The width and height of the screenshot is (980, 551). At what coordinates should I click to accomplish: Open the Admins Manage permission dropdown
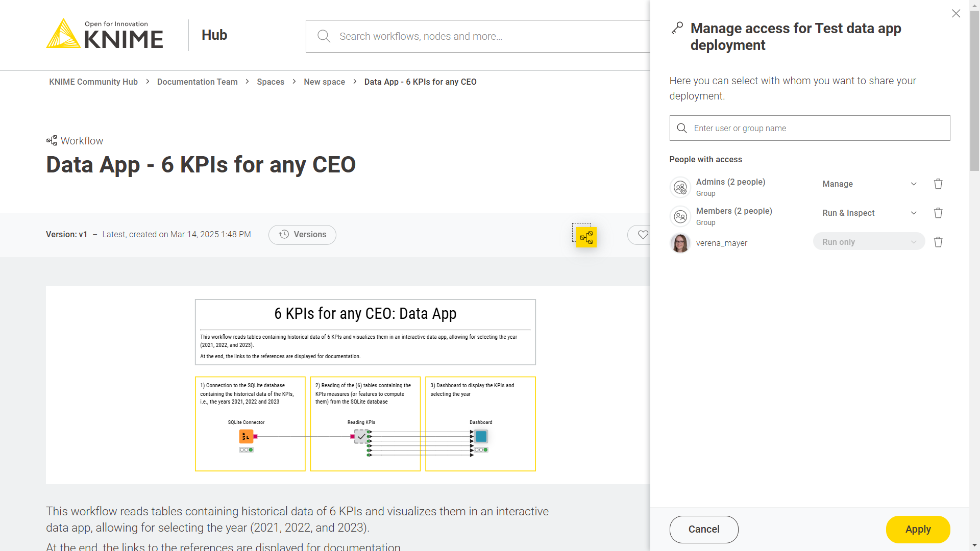click(x=869, y=184)
